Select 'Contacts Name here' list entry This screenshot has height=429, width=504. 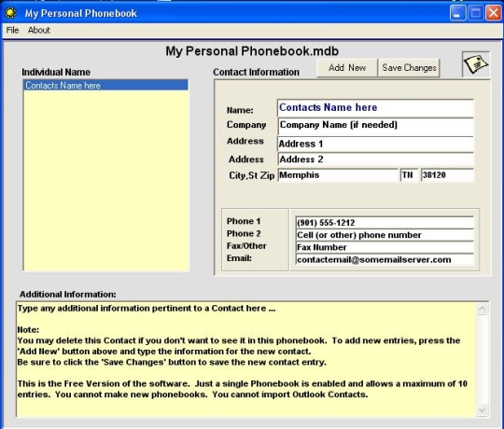point(105,86)
